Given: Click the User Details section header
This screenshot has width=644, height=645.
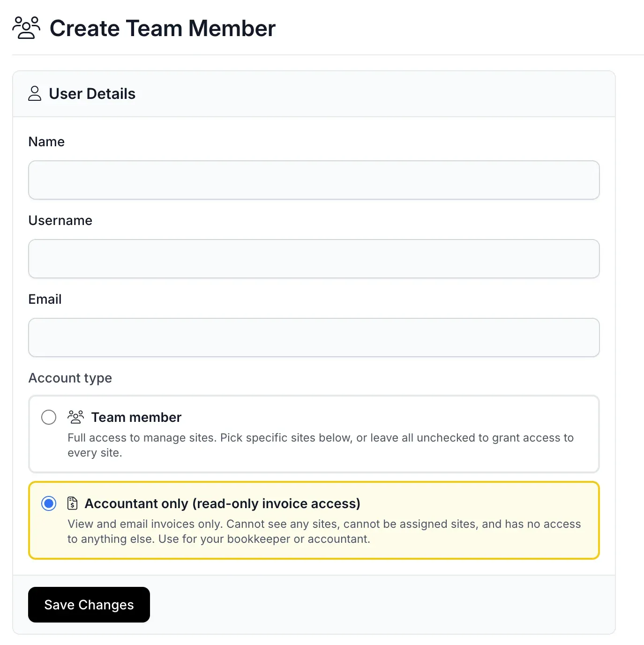Looking at the screenshot, I should pos(92,94).
